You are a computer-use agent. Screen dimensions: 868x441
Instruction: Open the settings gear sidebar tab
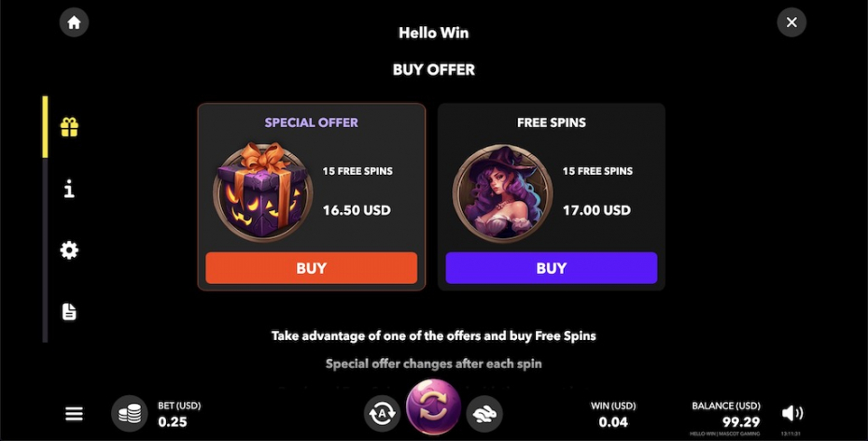69,250
